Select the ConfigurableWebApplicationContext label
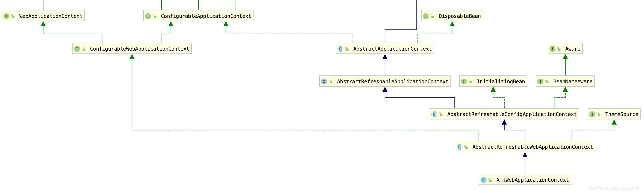 tap(139, 49)
